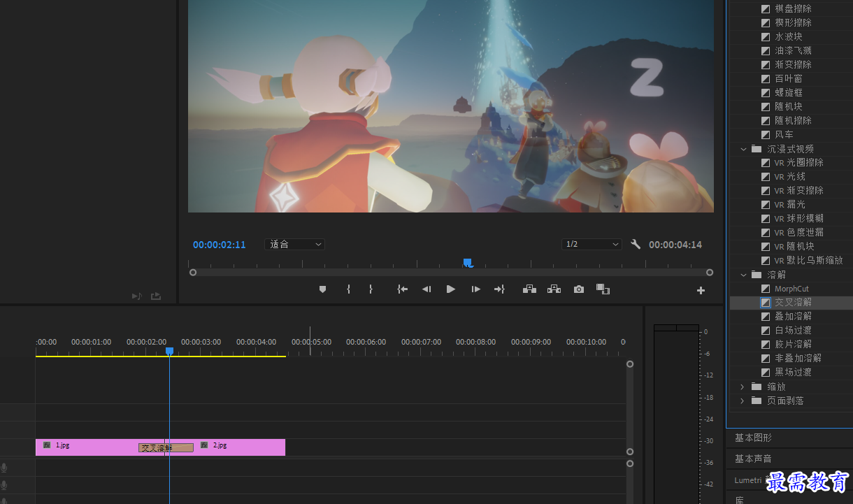The height and width of the screenshot is (504, 853).
Task: Open the 适合 zoom level dropdown
Action: pos(295,245)
